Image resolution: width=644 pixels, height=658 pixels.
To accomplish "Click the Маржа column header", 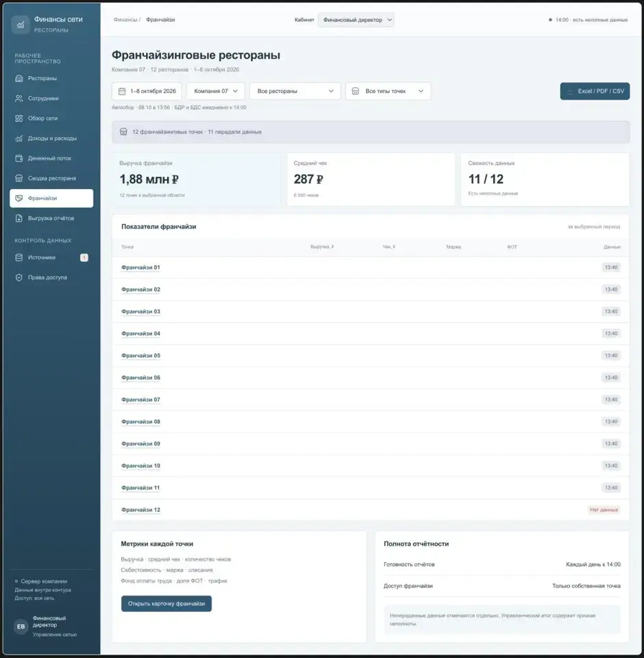I will click(x=454, y=247).
